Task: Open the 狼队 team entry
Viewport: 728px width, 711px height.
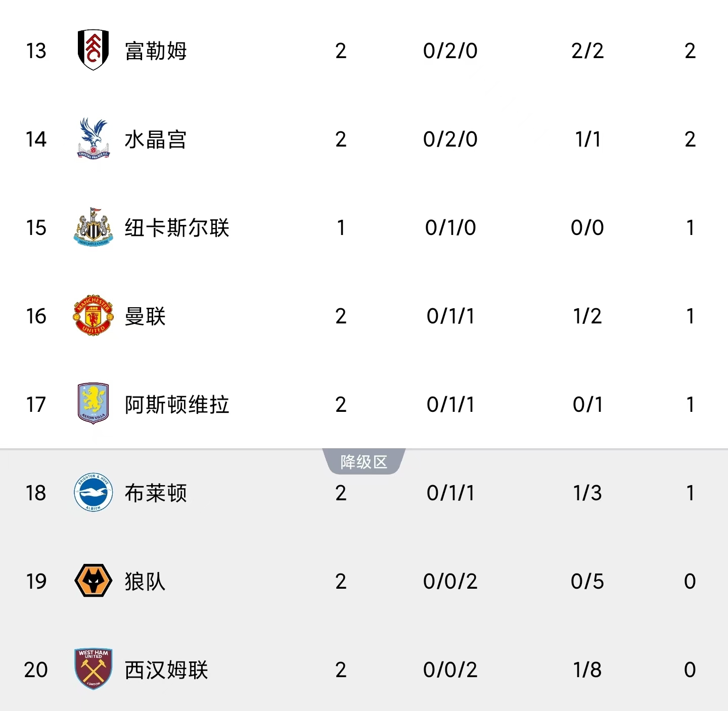Action: click(145, 582)
